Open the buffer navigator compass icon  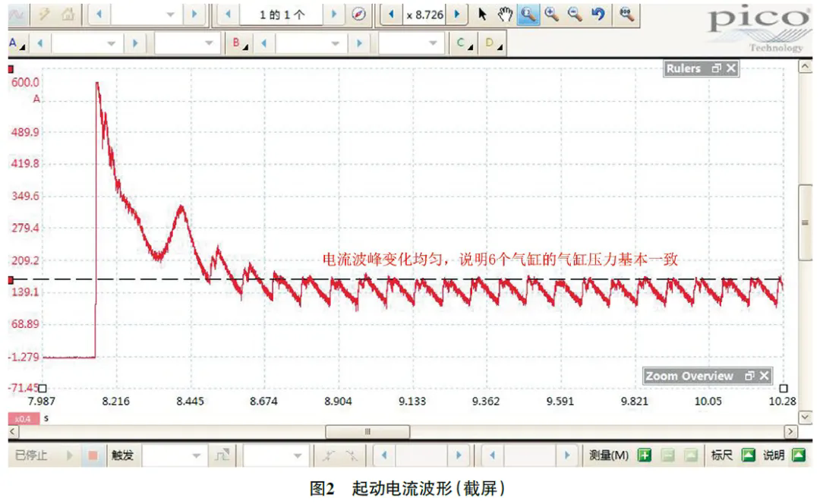coord(358,14)
